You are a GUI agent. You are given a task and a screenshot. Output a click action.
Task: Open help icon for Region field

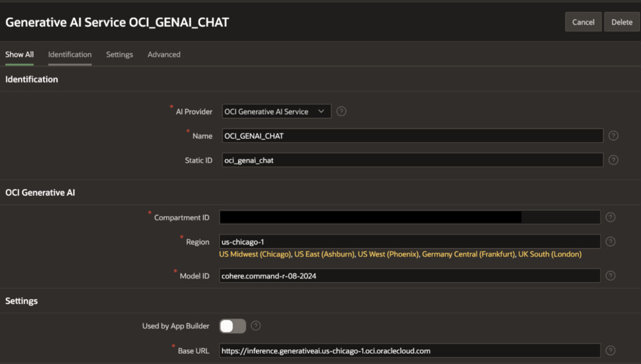[611, 242]
